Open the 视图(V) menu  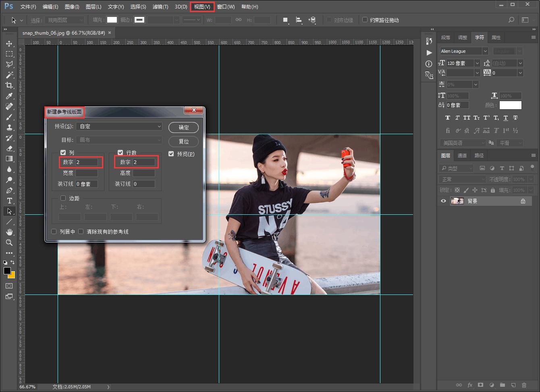202,7
